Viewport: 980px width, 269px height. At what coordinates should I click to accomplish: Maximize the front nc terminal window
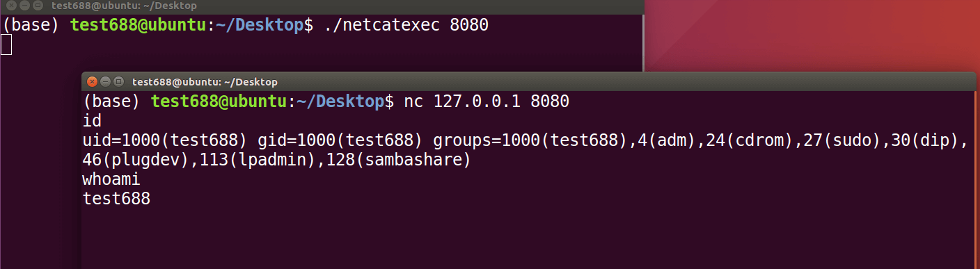coord(118,81)
